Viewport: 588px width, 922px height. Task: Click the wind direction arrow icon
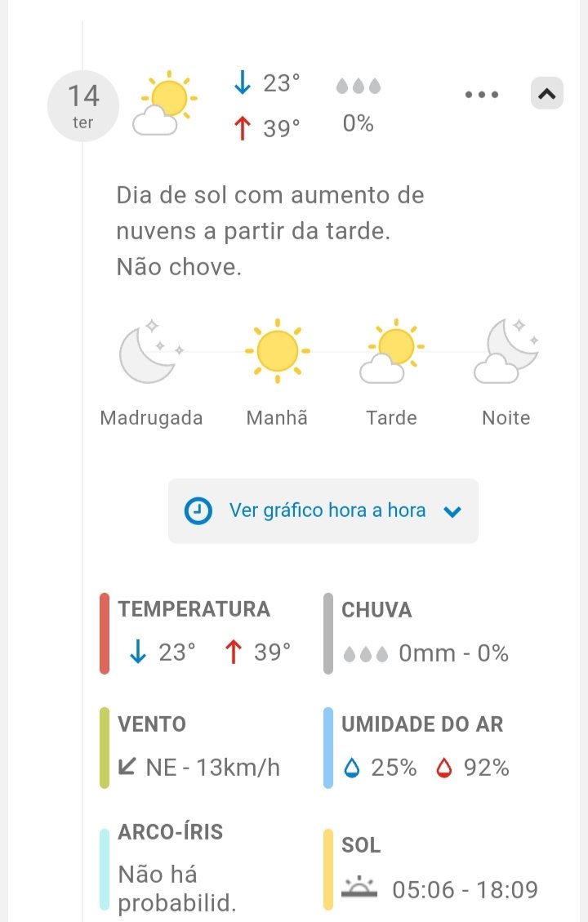[127, 767]
